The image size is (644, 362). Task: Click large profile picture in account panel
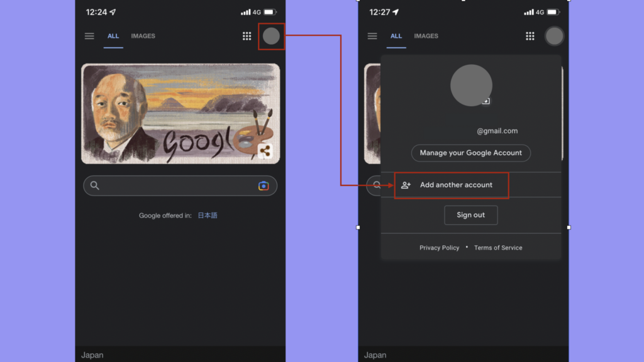coord(471,85)
